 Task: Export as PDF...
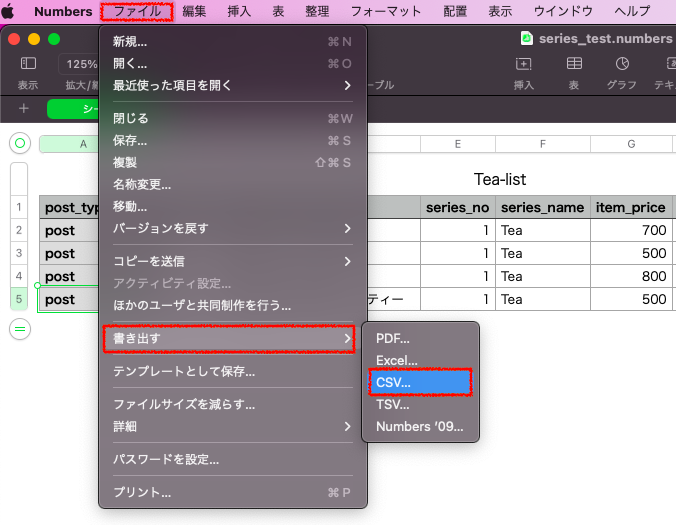click(x=420, y=339)
